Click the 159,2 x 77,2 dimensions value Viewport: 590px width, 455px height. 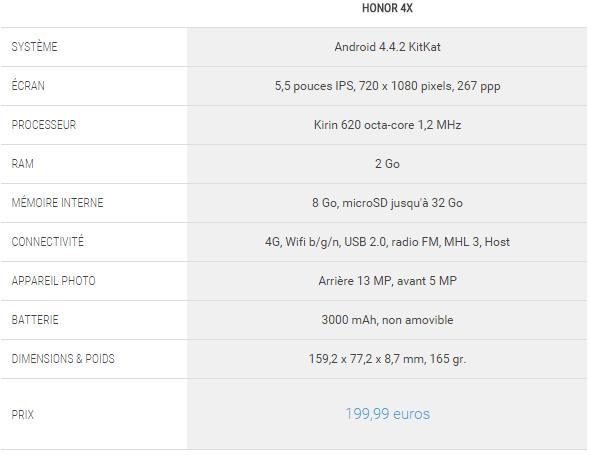(387, 359)
